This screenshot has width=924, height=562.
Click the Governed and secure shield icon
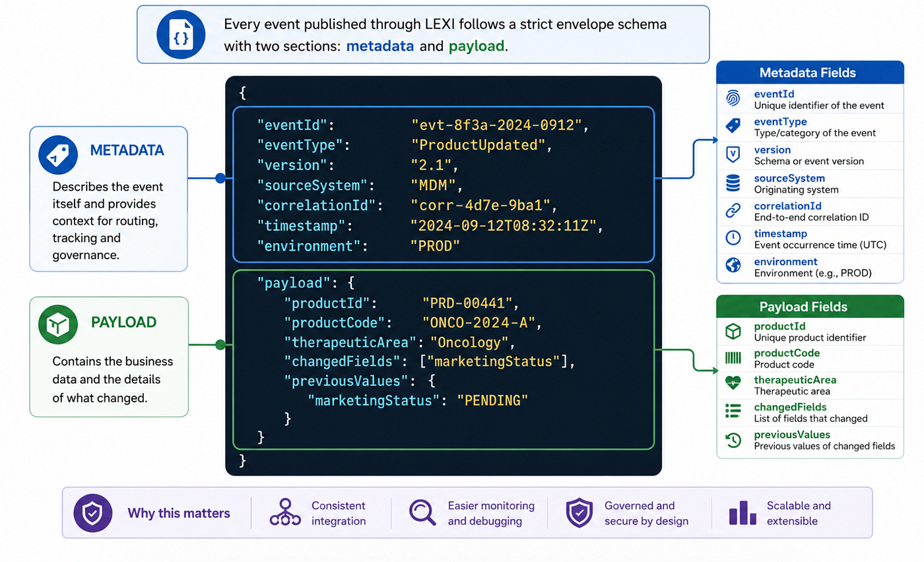579,513
